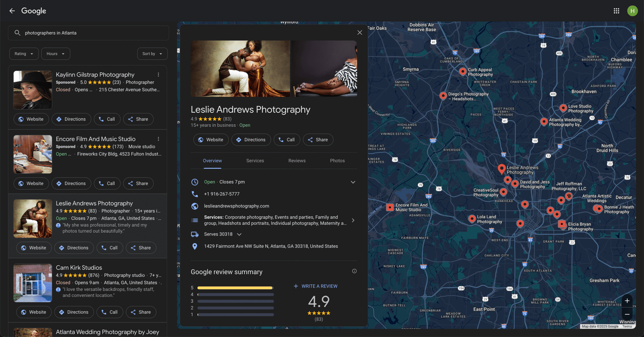The height and width of the screenshot is (337, 644).
Task: Switch to the Reviews tab
Action: point(297,160)
